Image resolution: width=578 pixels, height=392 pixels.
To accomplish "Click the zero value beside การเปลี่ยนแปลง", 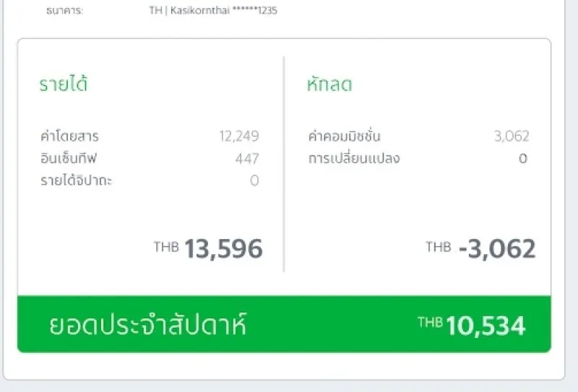I will [522, 158].
